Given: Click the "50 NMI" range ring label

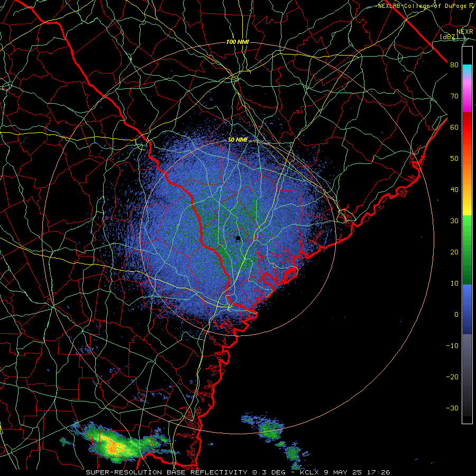Looking at the screenshot, I should pos(237,140).
